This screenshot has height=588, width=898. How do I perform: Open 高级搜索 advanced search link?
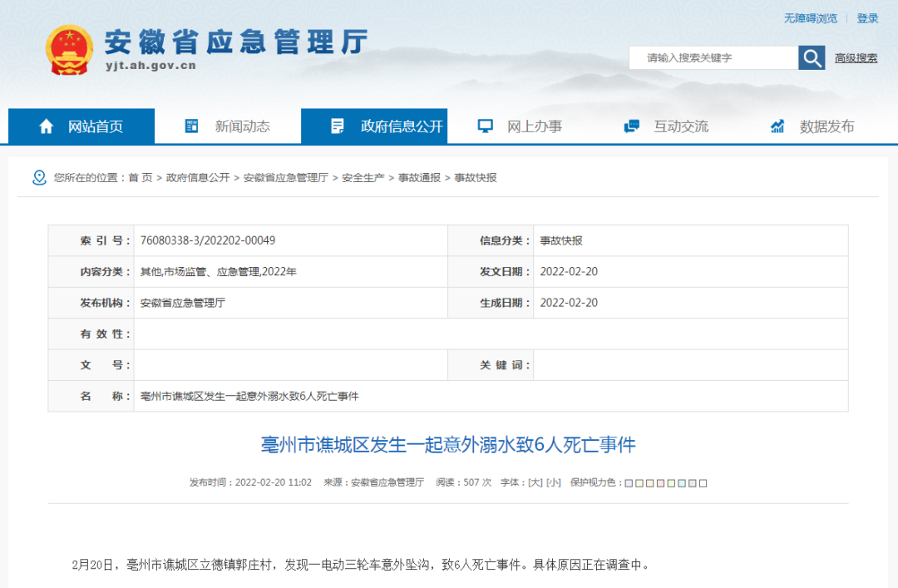[x=856, y=58]
